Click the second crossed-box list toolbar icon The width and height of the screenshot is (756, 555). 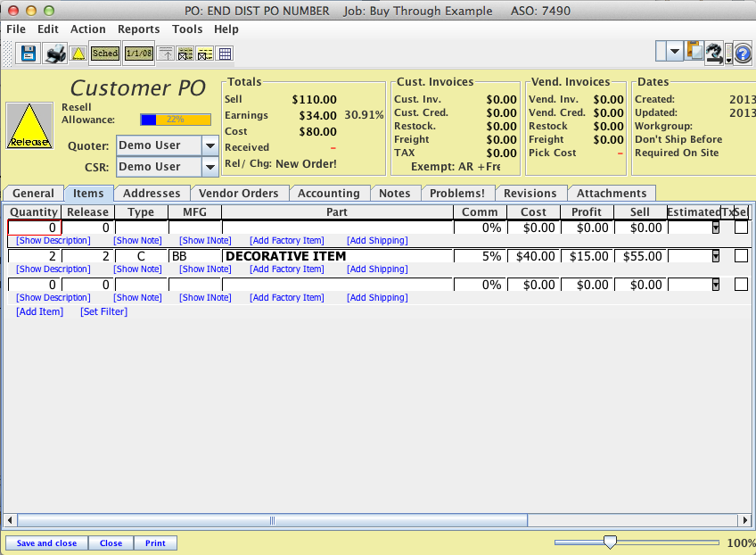pyautogui.click(x=205, y=54)
